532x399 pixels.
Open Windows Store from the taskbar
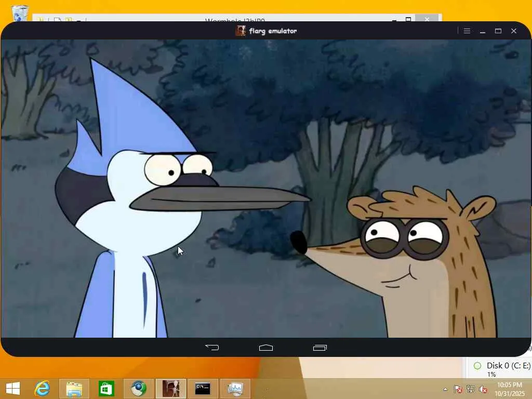click(106, 389)
